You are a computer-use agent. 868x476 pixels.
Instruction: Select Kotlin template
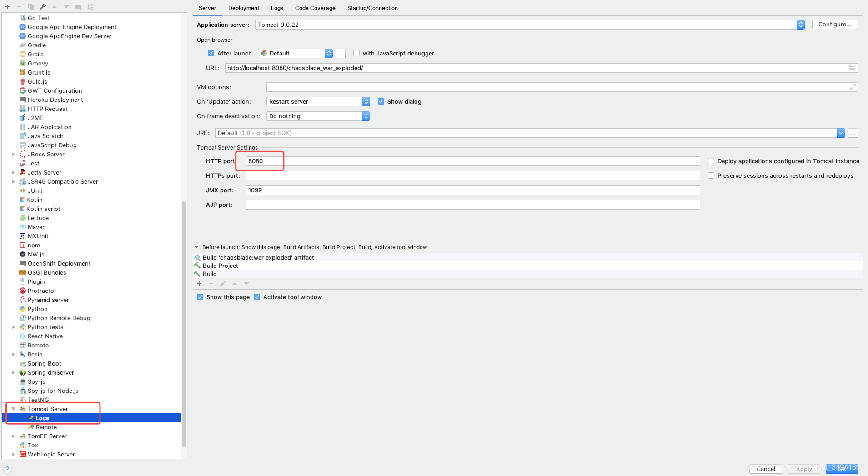click(x=34, y=200)
